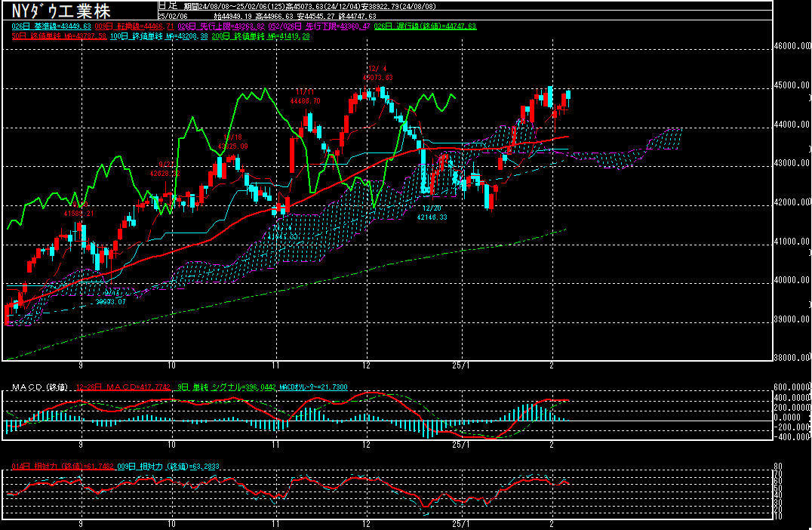The image size is (812, 530).
Task: Click the 45000.00 price axis label
Action: (x=792, y=85)
